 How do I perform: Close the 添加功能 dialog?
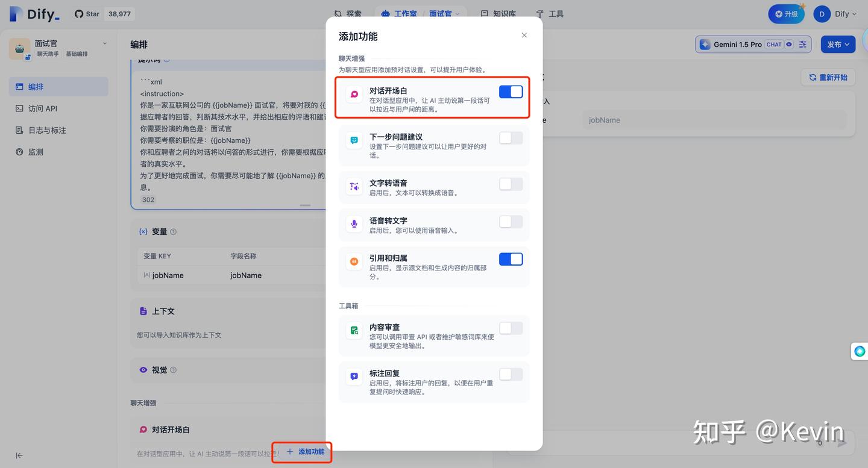(524, 36)
